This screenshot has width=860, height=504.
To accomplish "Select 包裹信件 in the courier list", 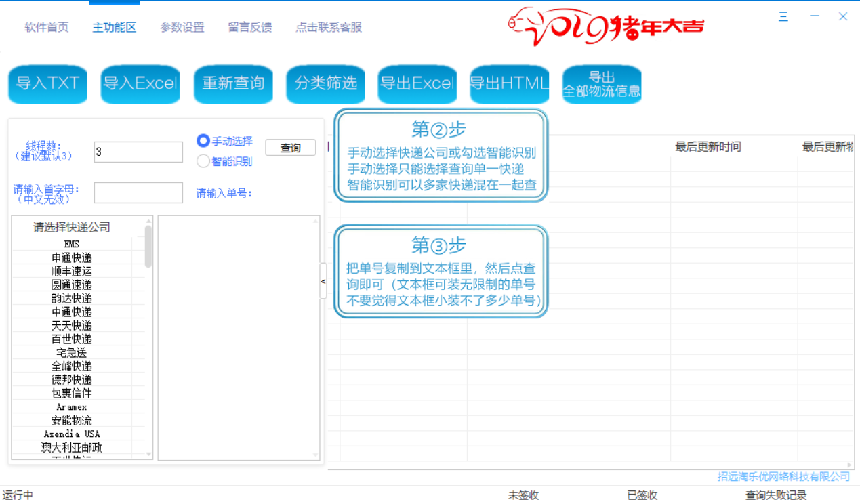I will pos(72,393).
